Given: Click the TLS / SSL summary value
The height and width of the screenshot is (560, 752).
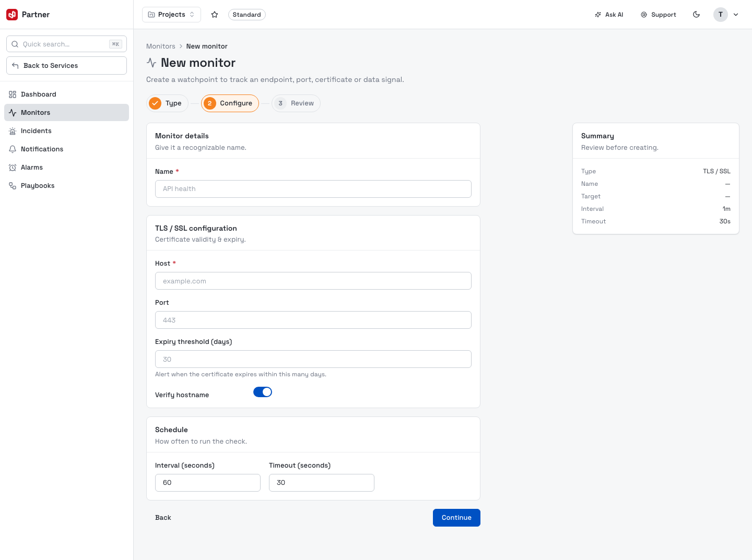Looking at the screenshot, I should pyautogui.click(x=716, y=171).
